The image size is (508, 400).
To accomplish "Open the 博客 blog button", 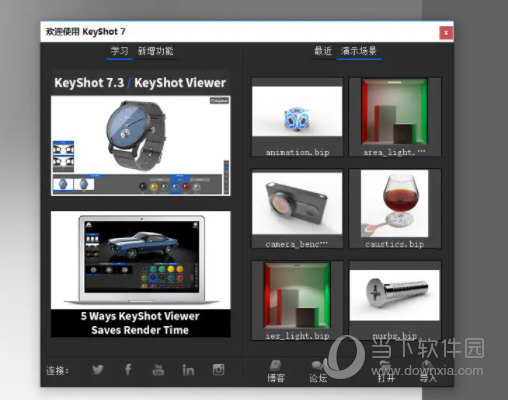I will coord(276,371).
